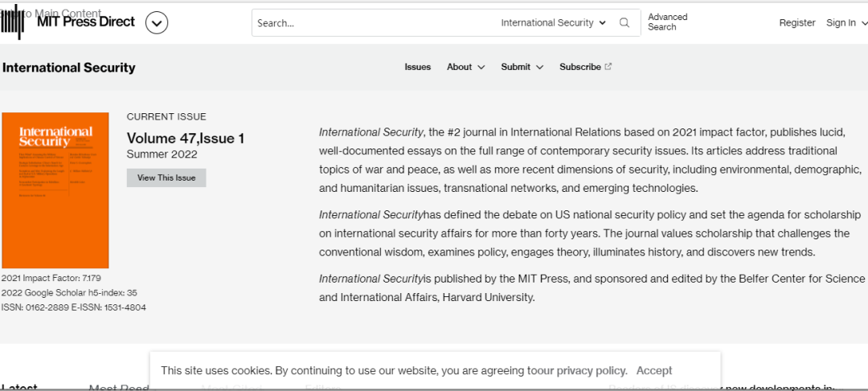Type in the Search input field
868x391 pixels.
tap(370, 23)
